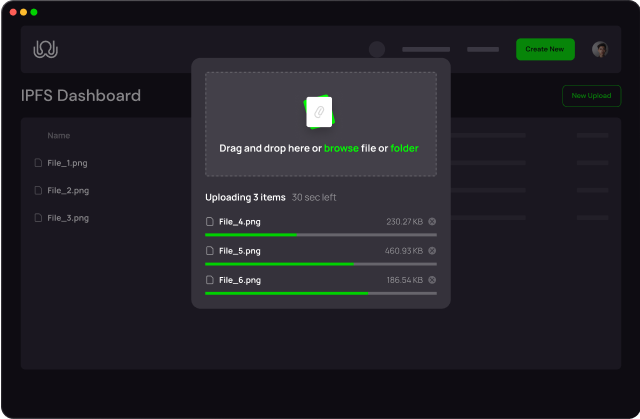Click the file icon beside File_3.png
Image resolution: width=640 pixels, height=419 pixels.
pyautogui.click(x=38, y=218)
